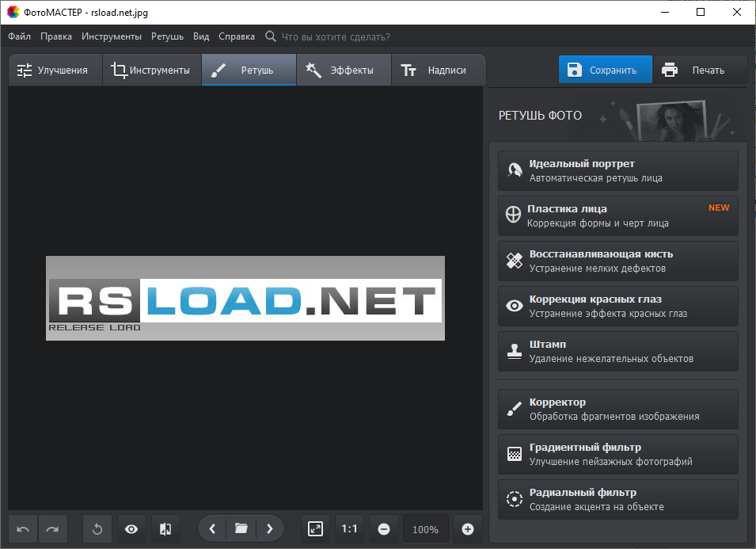Switch to Надписи tab
The width and height of the screenshot is (756, 549).
439,70
